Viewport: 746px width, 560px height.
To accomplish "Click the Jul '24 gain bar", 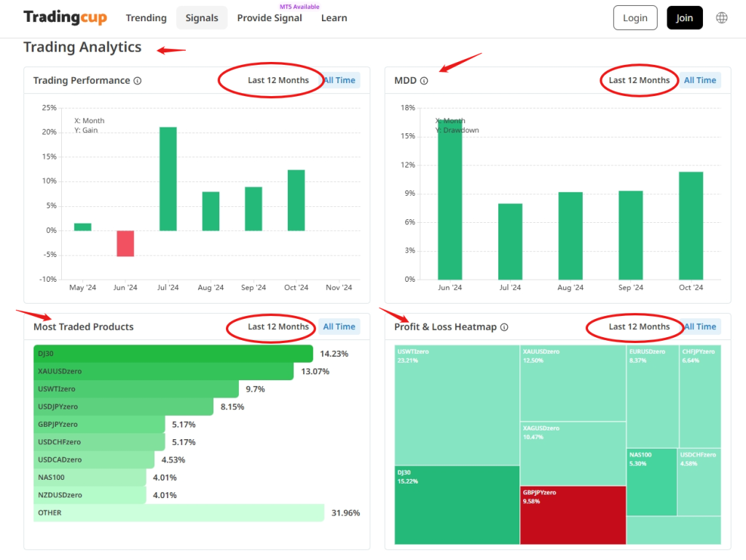I will click(x=168, y=179).
